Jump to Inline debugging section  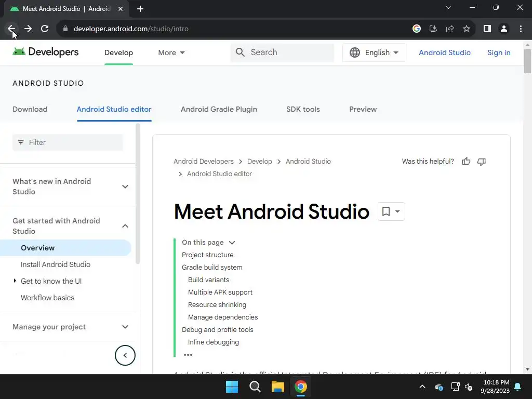[x=214, y=342]
